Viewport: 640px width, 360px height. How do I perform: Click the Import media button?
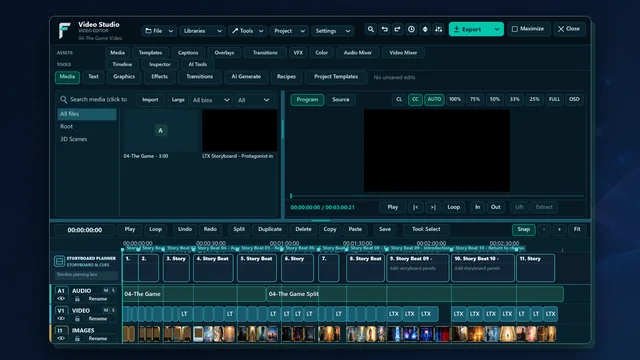(x=150, y=100)
